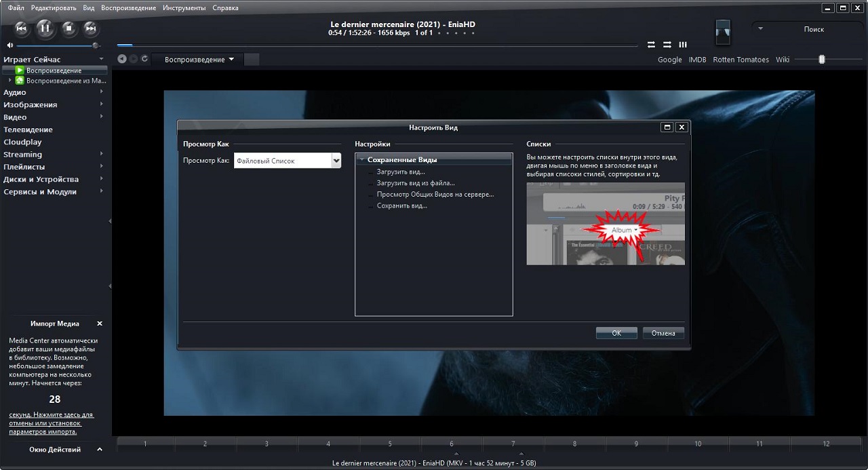This screenshot has height=470, width=868.
Task: Open the Инструменты menu
Action: [184, 8]
